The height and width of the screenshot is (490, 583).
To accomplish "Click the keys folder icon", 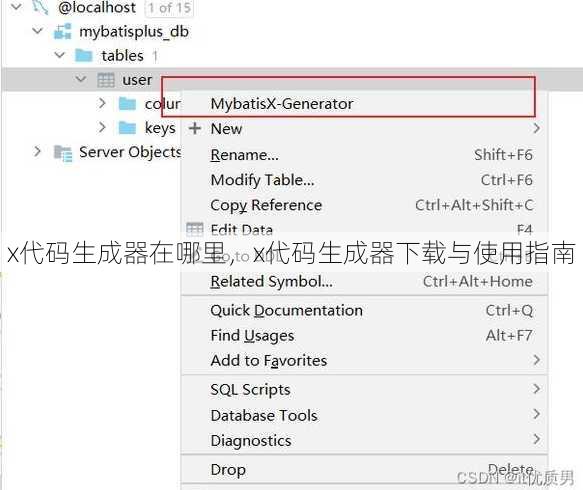I will pos(127,128).
